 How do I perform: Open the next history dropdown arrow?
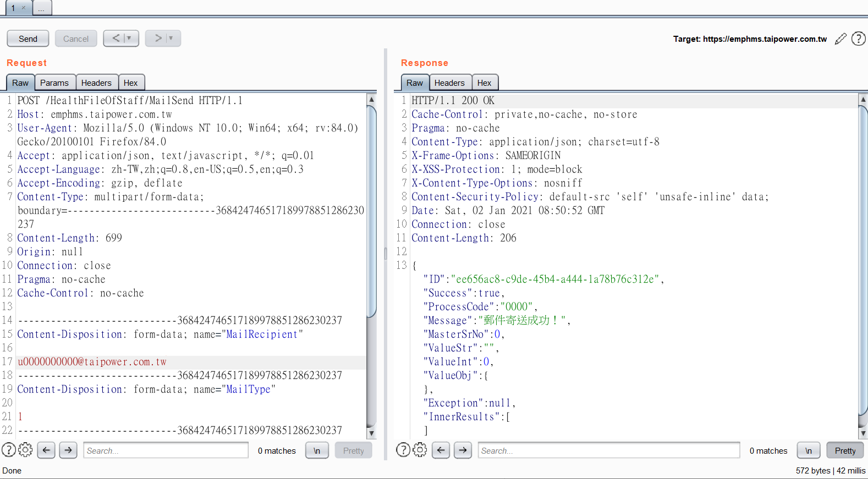point(172,38)
